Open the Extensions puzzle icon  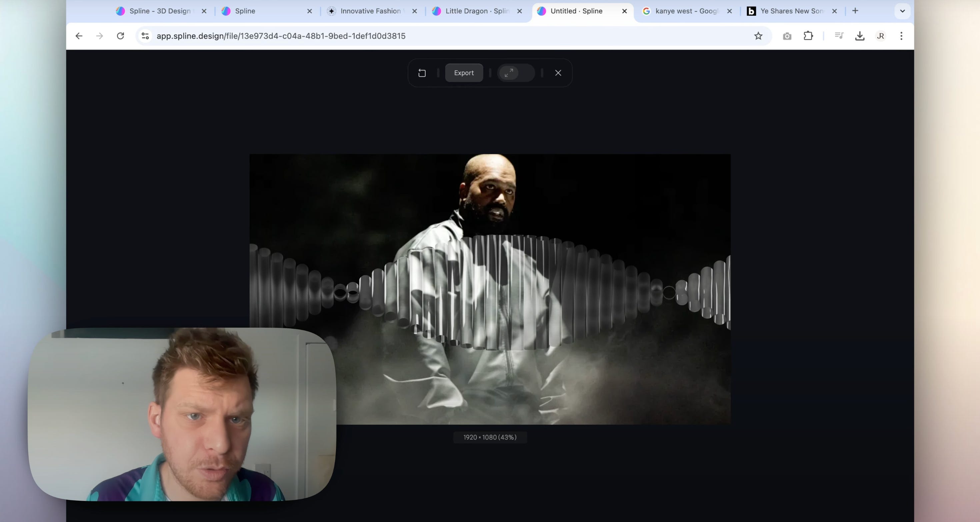click(808, 36)
